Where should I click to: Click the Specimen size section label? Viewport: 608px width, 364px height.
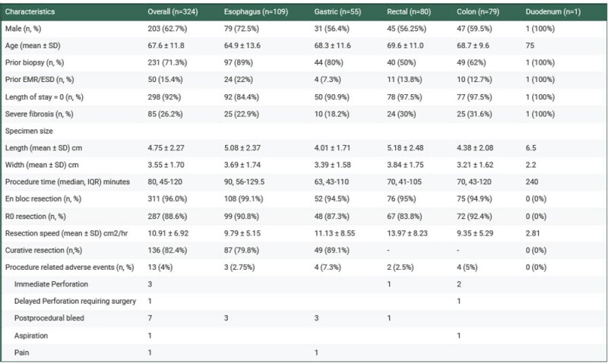point(29,131)
